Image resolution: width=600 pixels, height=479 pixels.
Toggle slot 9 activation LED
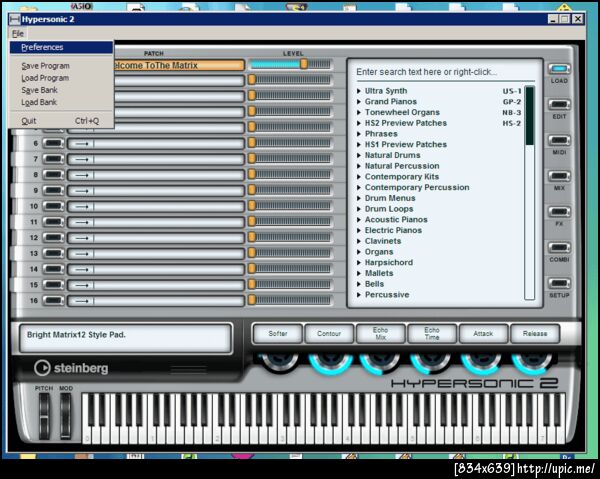tap(53, 191)
